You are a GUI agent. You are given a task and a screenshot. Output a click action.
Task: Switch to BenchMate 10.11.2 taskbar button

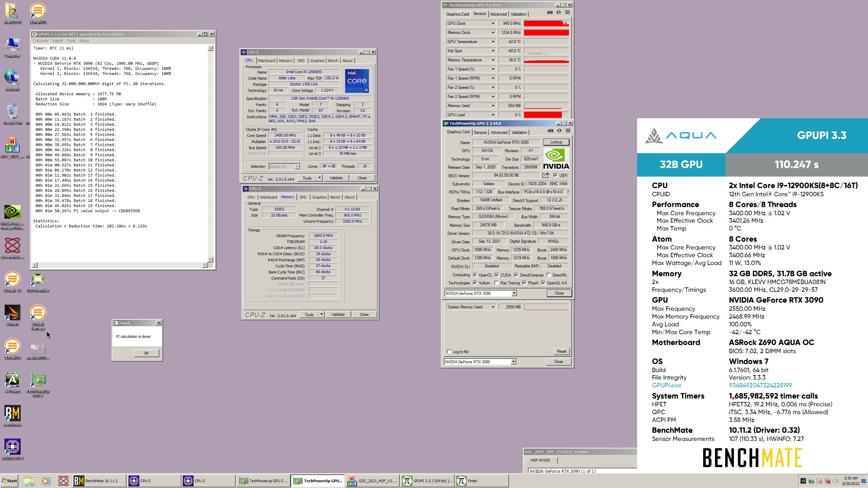coord(99,481)
